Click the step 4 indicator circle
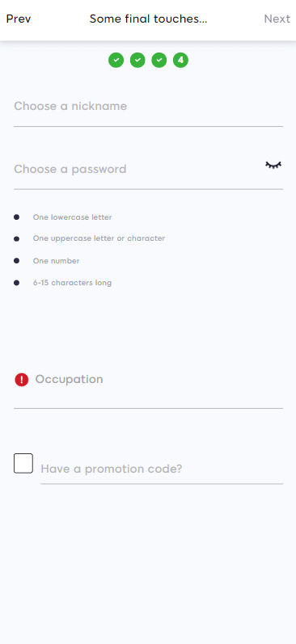The height and width of the screenshot is (644, 296). coord(180,60)
